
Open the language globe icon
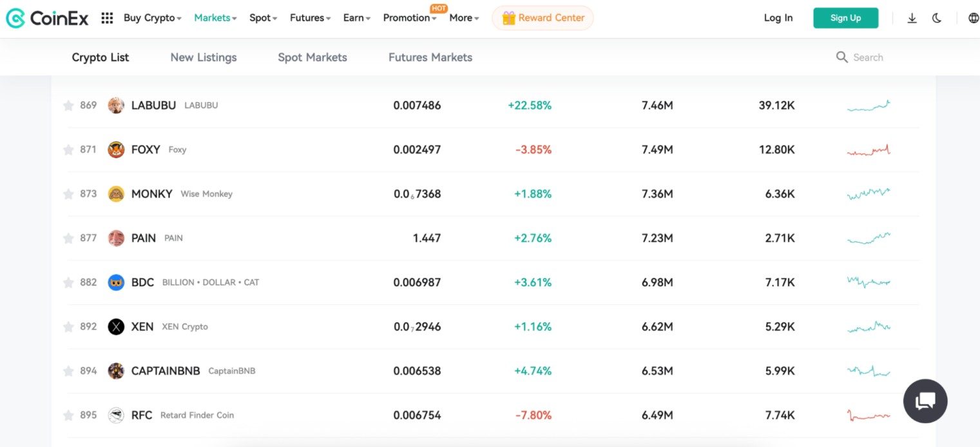click(x=972, y=18)
